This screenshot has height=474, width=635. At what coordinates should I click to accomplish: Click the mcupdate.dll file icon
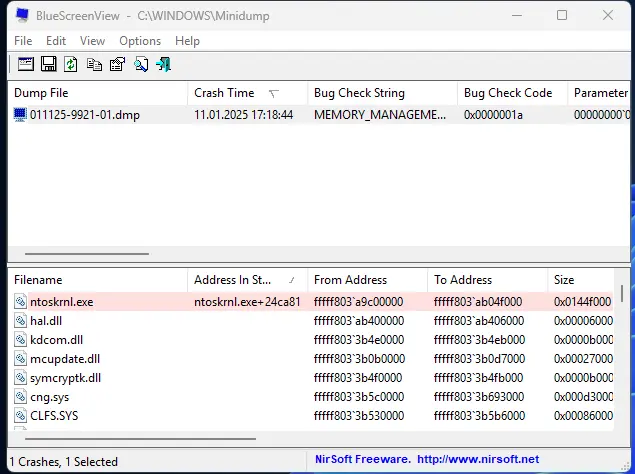pyautogui.click(x=20, y=359)
